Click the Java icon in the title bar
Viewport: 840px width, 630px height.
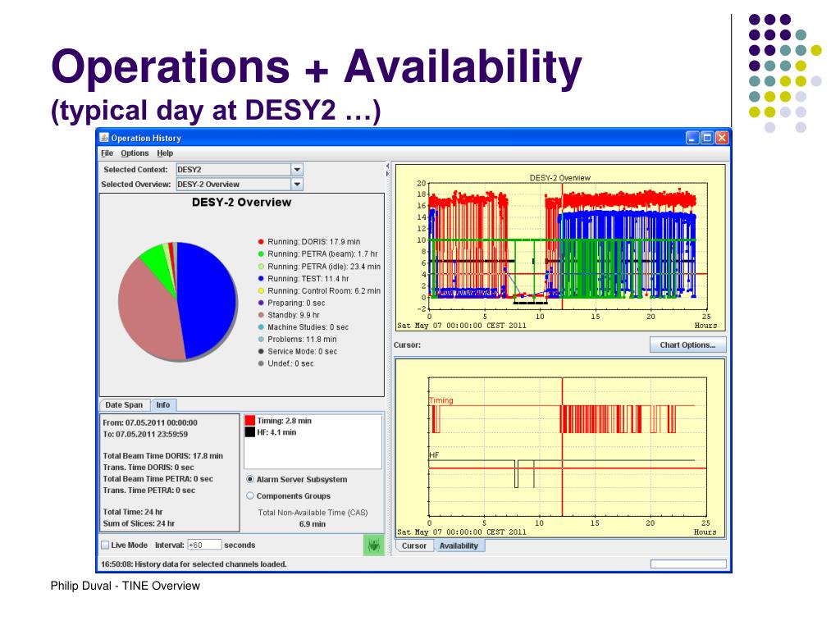(x=104, y=137)
